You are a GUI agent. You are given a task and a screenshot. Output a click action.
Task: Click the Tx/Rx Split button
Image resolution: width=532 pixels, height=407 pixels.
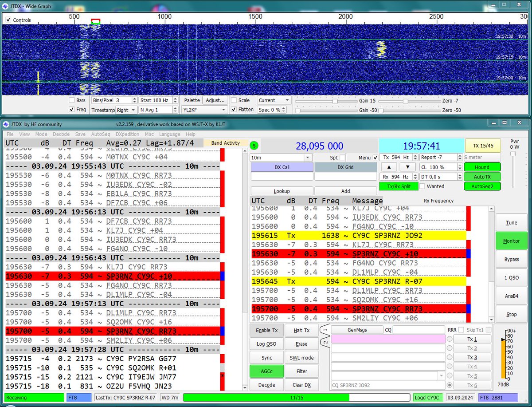pos(398,186)
